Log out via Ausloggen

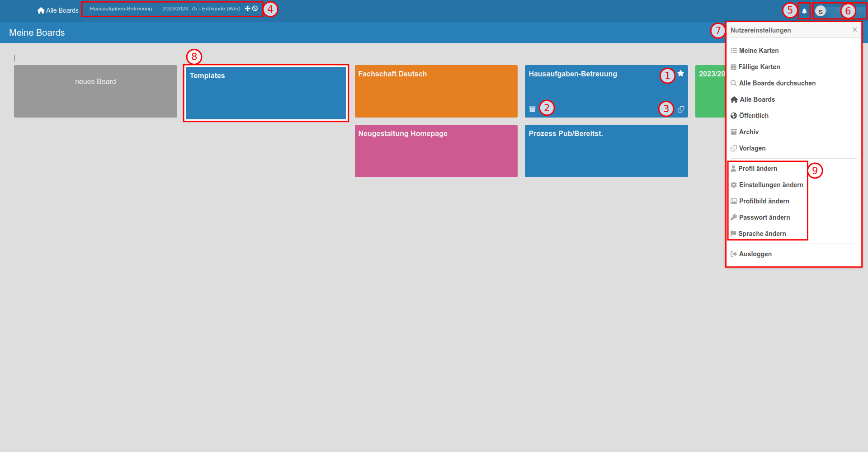(x=755, y=254)
